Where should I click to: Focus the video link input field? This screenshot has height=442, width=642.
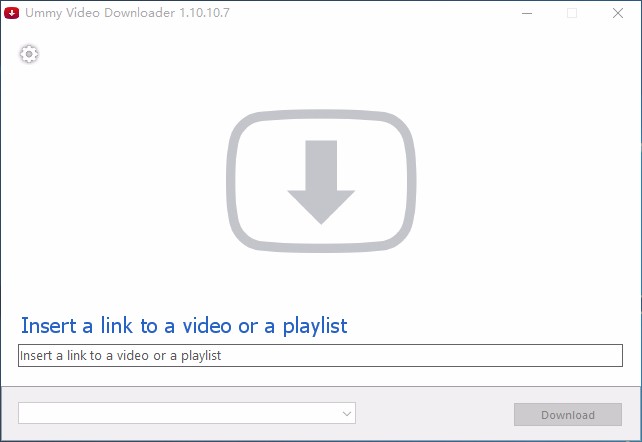[320, 356]
